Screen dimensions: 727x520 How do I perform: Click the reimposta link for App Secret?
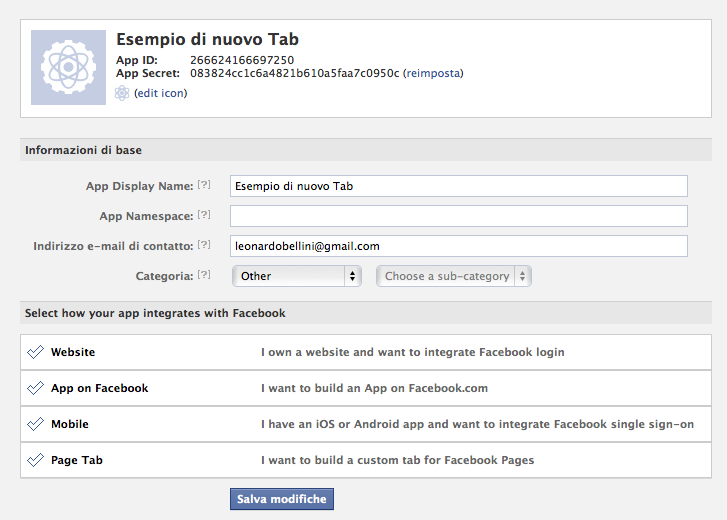[x=434, y=73]
